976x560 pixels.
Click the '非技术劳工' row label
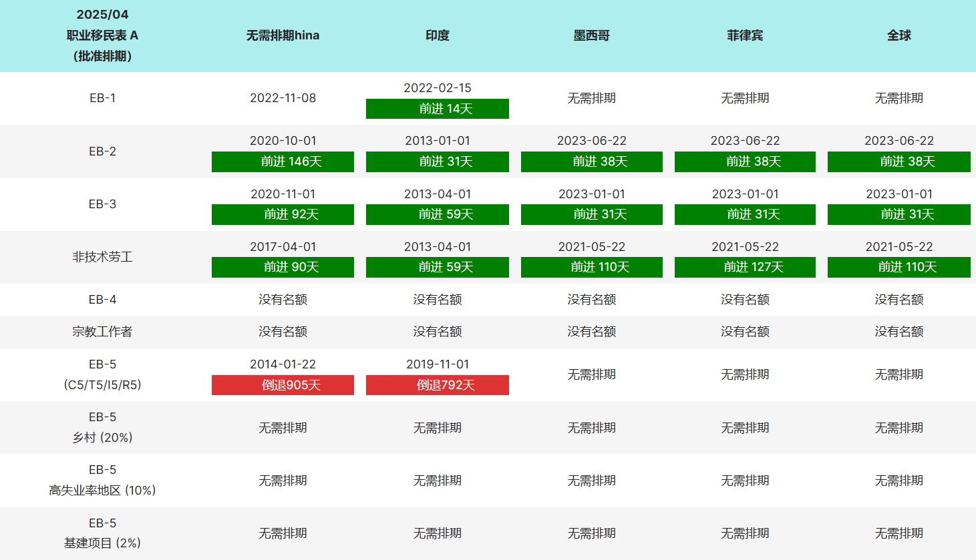[102, 257]
